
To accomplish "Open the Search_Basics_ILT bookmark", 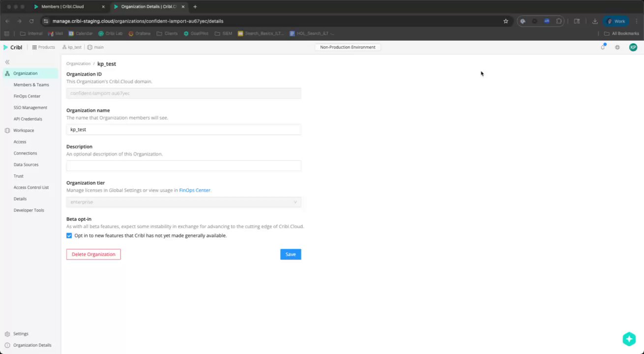I will [261, 33].
